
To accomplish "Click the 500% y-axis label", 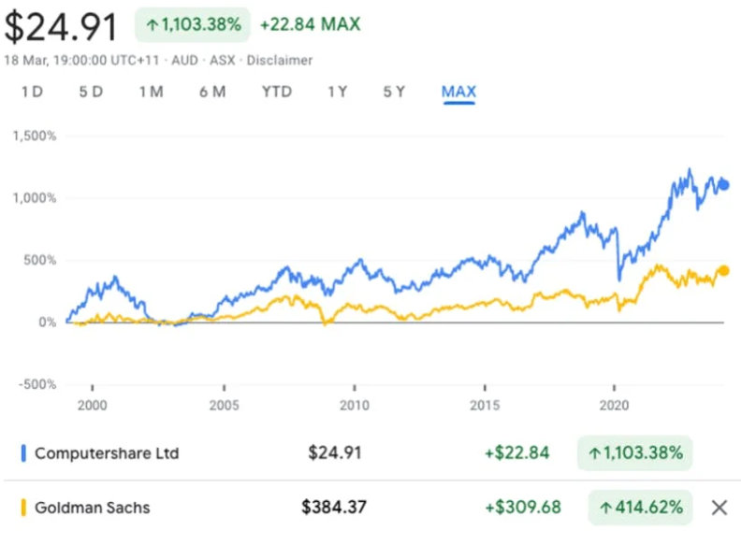I will pos(40,260).
